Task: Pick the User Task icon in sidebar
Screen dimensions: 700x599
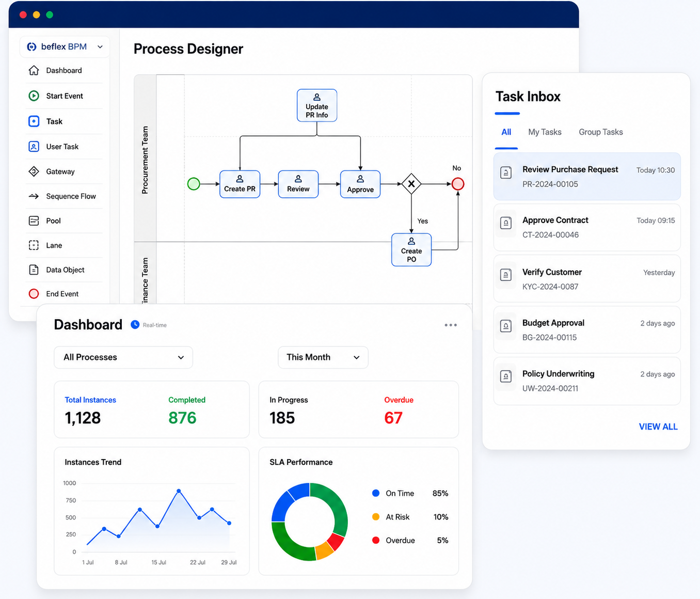Action: [34, 147]
